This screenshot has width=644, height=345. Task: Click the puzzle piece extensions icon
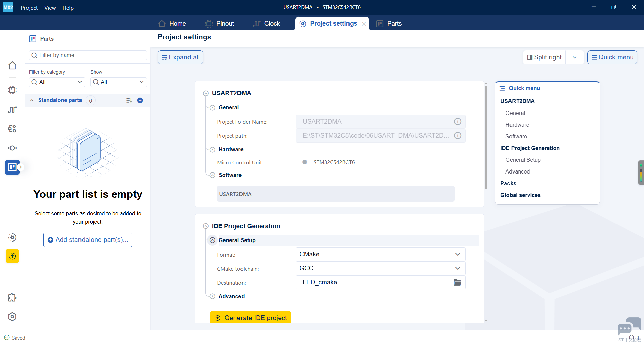tap(12, 297)
